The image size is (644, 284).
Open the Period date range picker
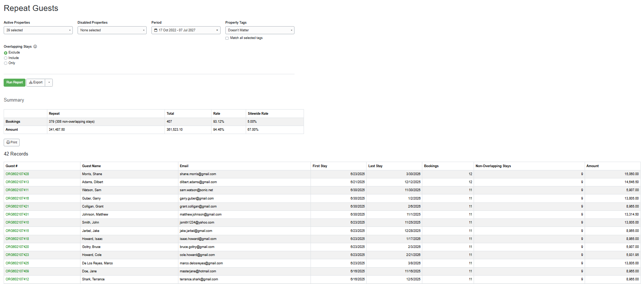click(186, 30)
